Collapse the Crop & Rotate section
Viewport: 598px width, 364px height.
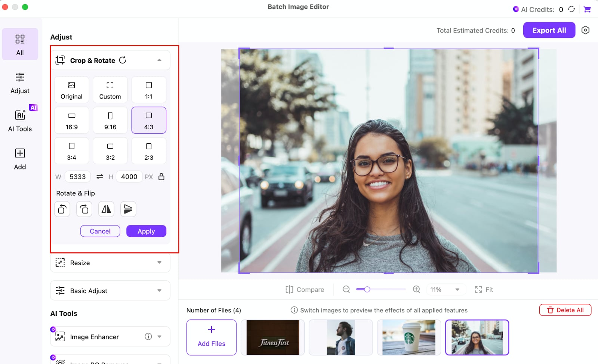(x=159, y=60)
